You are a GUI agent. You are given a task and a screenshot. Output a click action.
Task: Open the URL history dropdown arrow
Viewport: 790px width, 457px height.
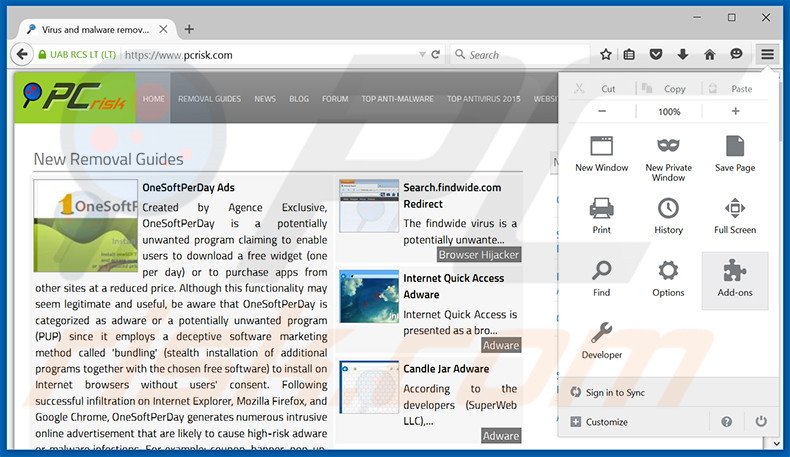[422, 54]
